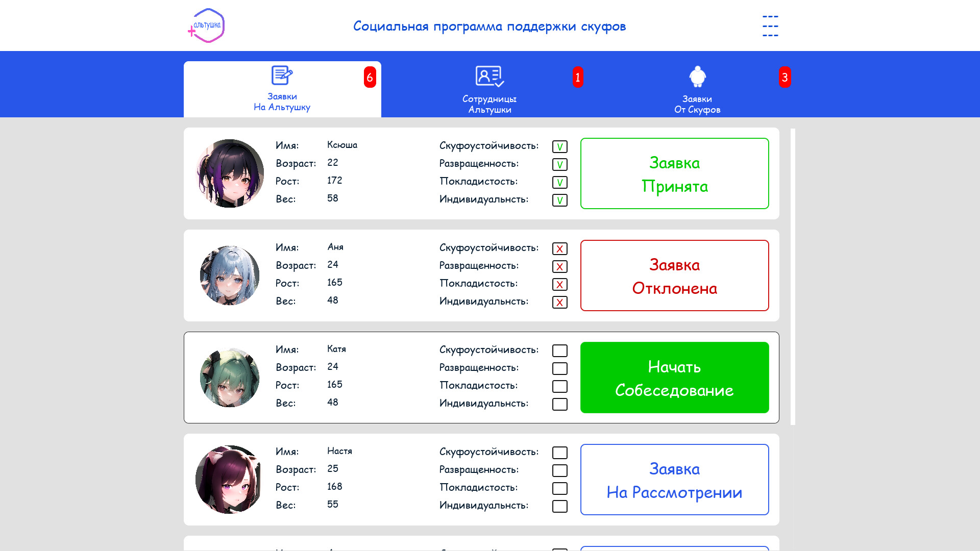
Task: Switch to Сотрудницы Альтушки tab
Action: (x=489, y=104)
